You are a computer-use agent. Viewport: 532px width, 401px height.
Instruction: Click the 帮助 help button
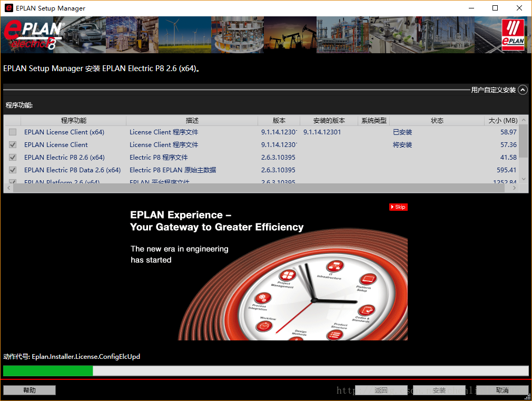(x=29, y=390)
